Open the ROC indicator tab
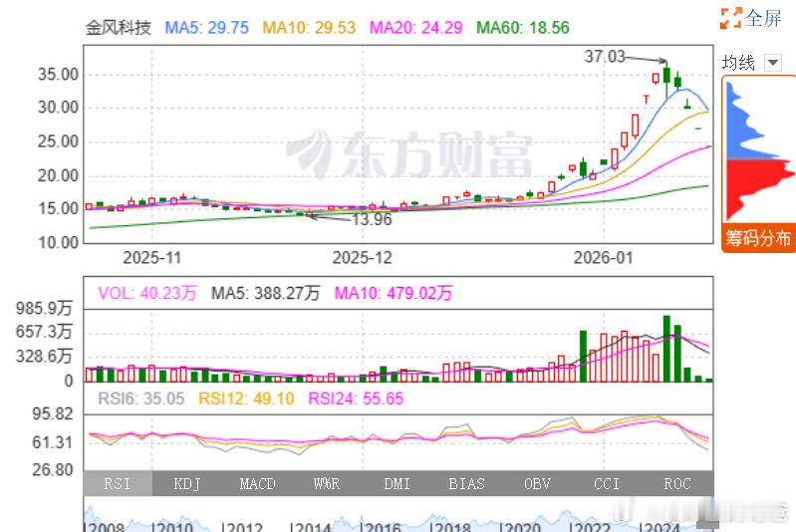The height and width of the screenshot is (532, 796). pyautogui.click(x=677, y=484)
